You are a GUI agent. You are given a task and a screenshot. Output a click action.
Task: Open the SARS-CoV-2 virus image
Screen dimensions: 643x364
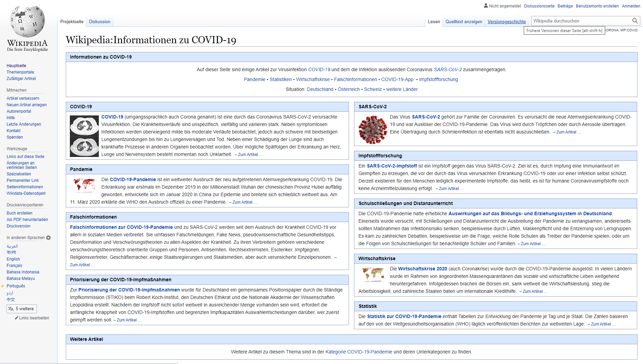[x=373, y=130]
